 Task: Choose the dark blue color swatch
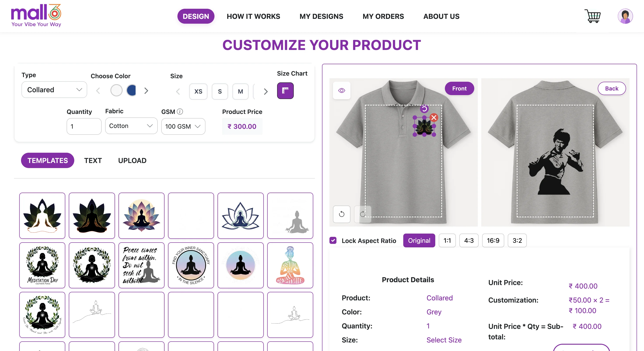tap(131, 90)
